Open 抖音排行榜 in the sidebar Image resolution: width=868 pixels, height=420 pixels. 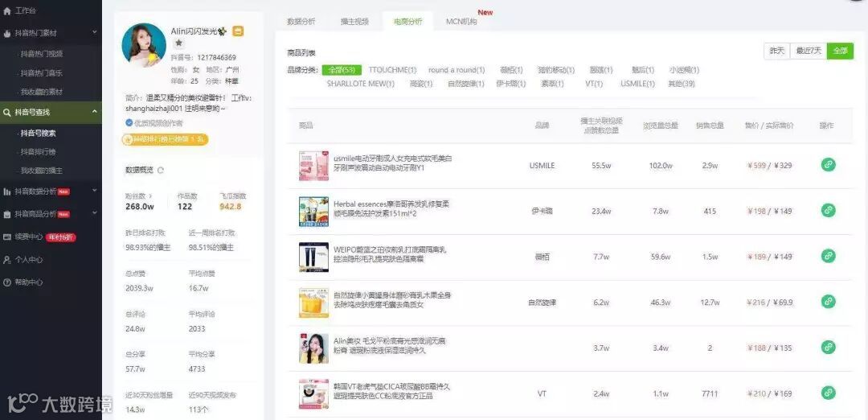39,152
